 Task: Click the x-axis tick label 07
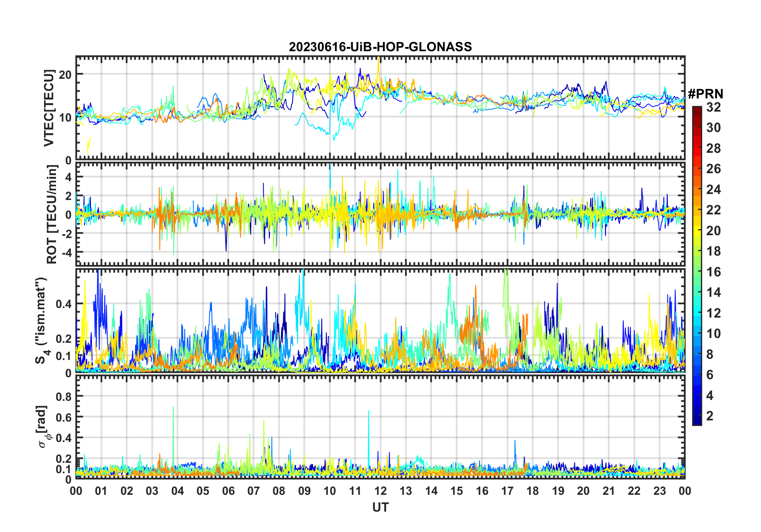254,491
